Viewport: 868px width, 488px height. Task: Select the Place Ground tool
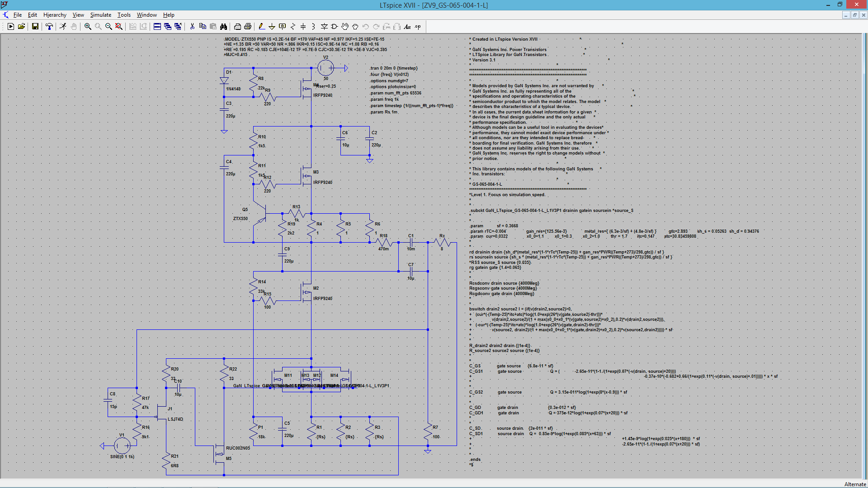pyautogui.click(x=272, y=27)
